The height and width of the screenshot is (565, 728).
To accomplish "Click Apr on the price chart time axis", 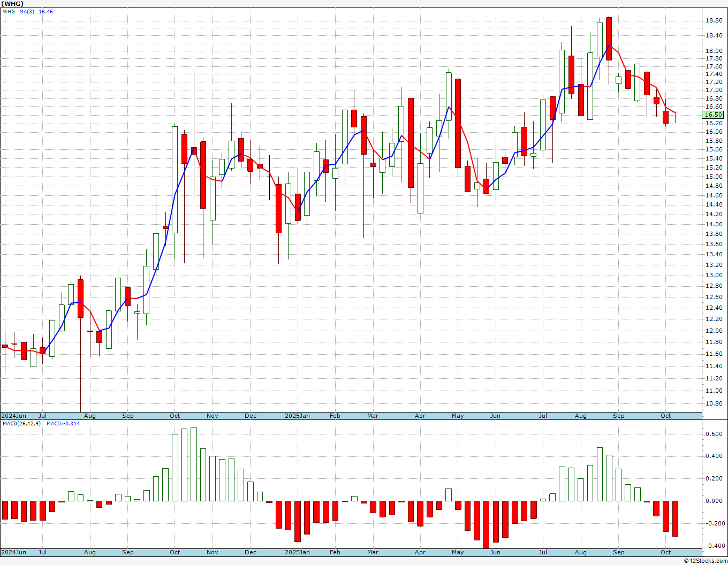I will 420,416.
